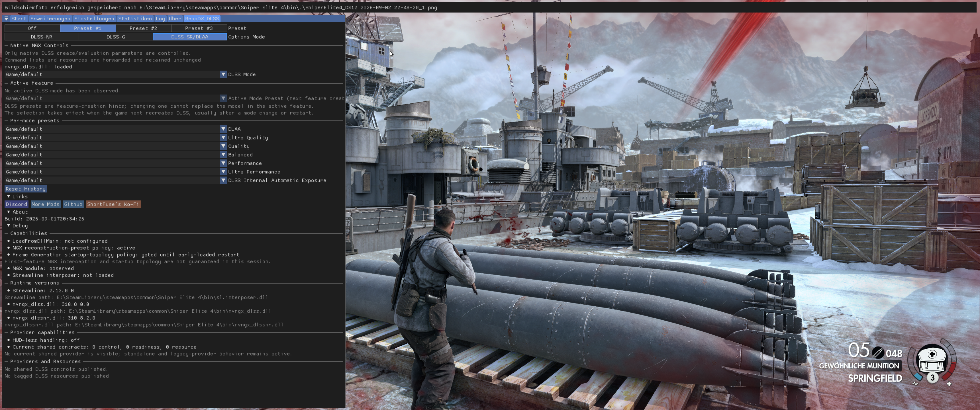980x410 pixels.
Task: Collapse the Links section
Action: click(8, 197)
